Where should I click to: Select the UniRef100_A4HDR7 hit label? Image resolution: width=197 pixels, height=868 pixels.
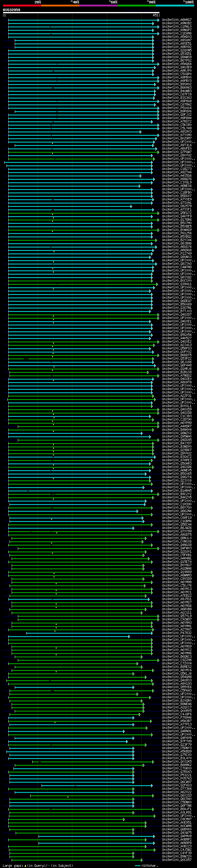pyautogui.click(x=177, y=426)
